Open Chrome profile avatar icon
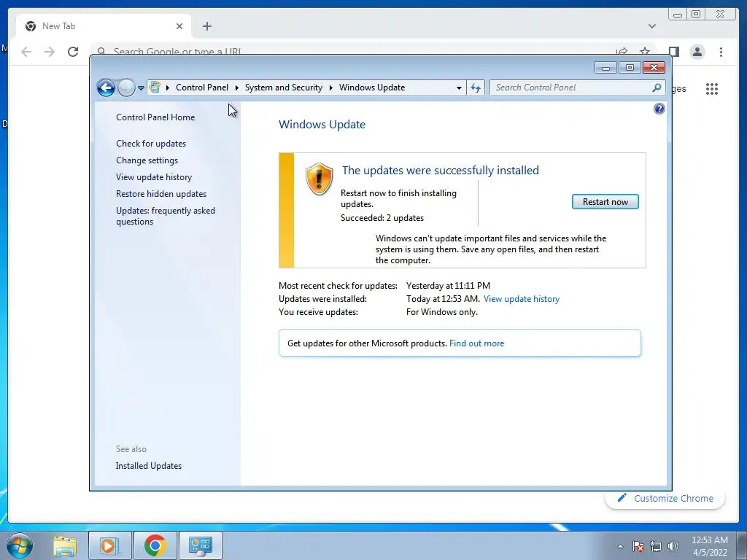 pyautogui.click(x=697, y=52)
